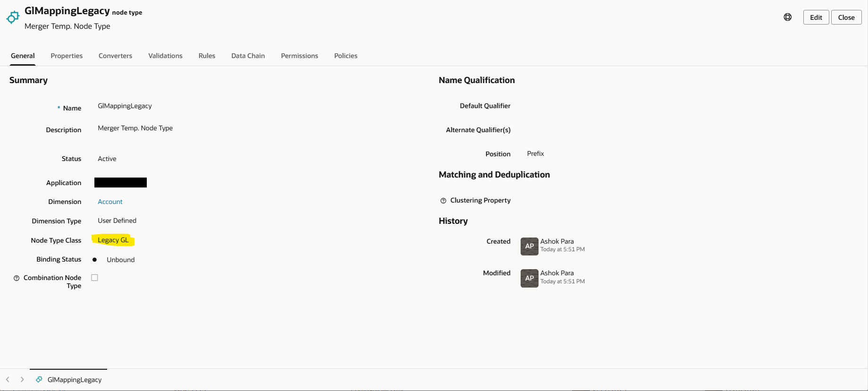
Task: Open the Data Chain tab
Action: click(x=248, y=56)
